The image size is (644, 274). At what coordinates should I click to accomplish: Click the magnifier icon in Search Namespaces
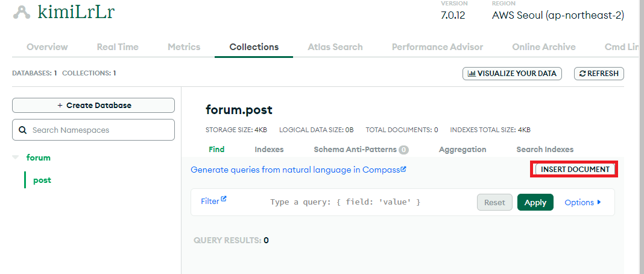(x=22, y=130)
